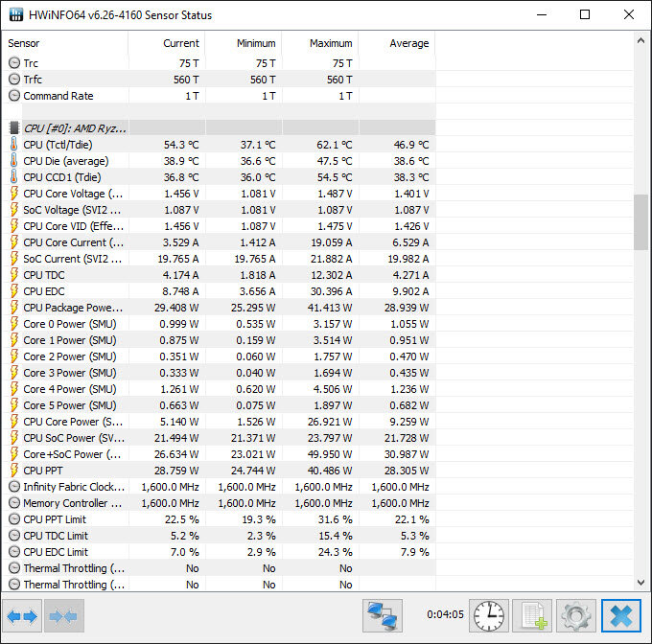The height and width of the screenshot is (644, 652).
Task: Click the 24.3 % maximum value
Action: point(336,552)
